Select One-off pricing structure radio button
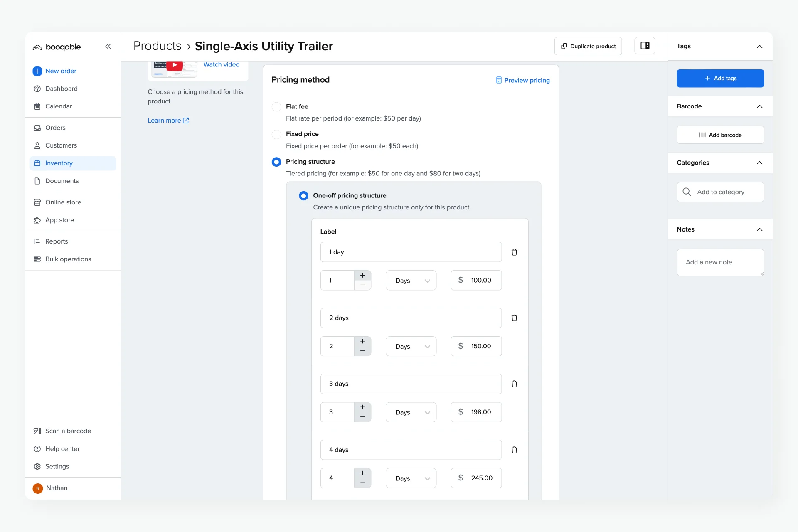This screenshot has width=798, height=532. click(304, 196)
